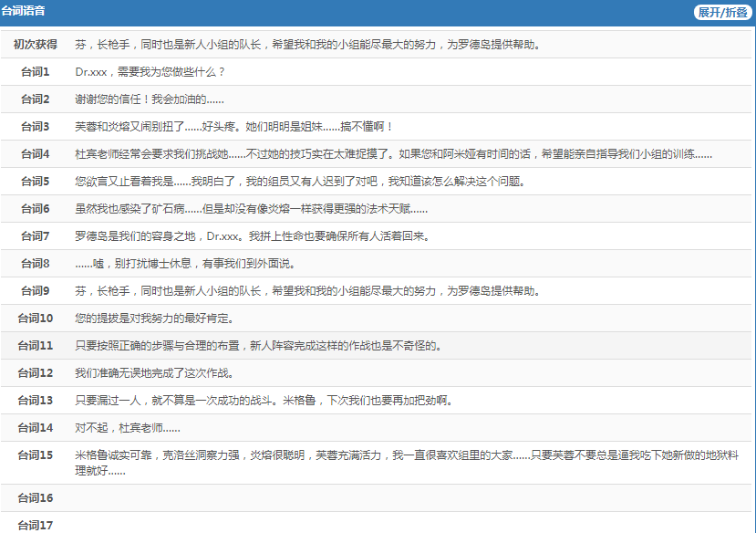Click the line 'Dr.xxx，需要我为您做些什么？'
756x533 pixels.
point(150,72)
